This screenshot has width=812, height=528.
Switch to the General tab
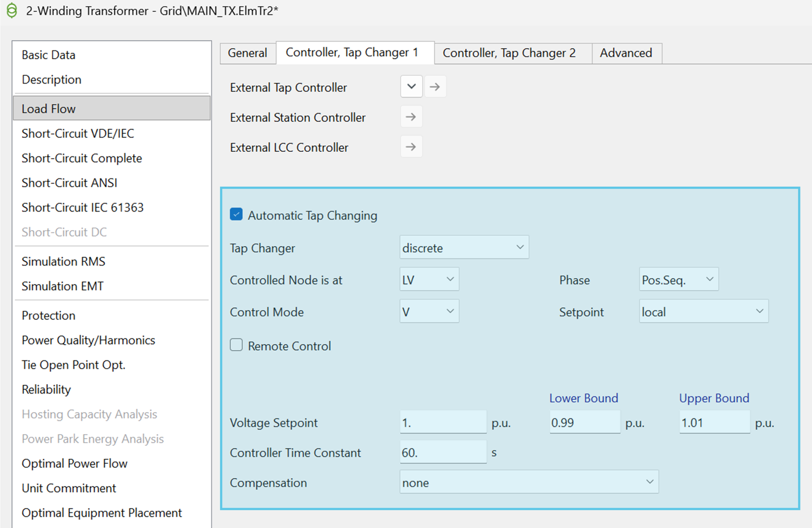pos(248,53)
